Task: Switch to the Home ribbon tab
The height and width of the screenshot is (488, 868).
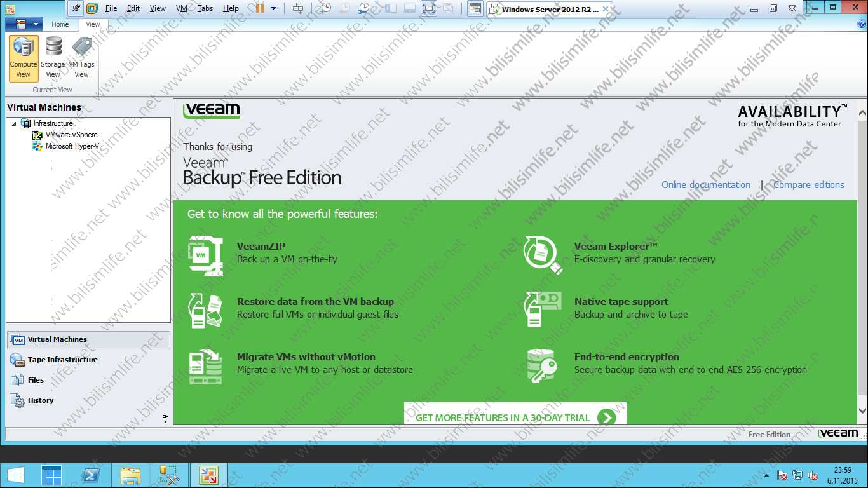Action: (x=60, y=24)
